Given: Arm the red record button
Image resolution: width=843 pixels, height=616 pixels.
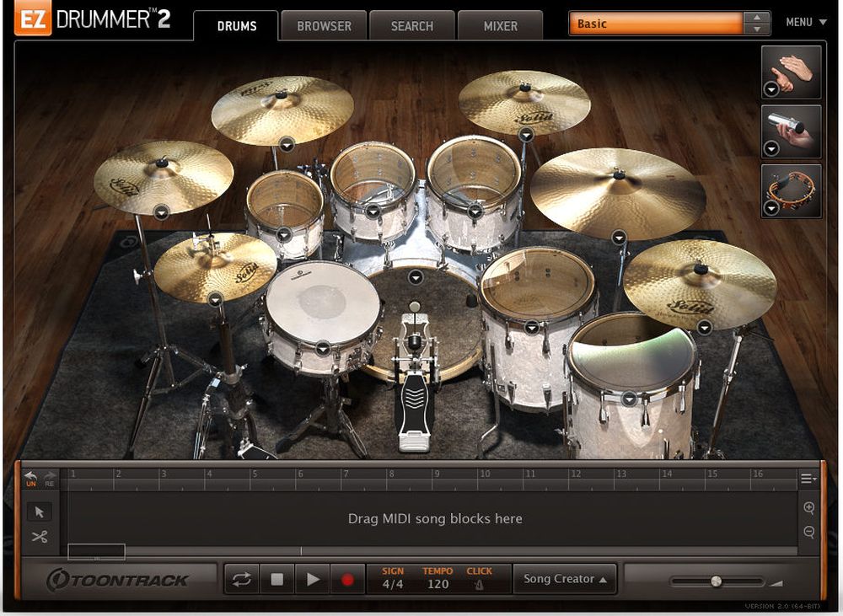Looking at the screenshot, I should click(350, 578).
